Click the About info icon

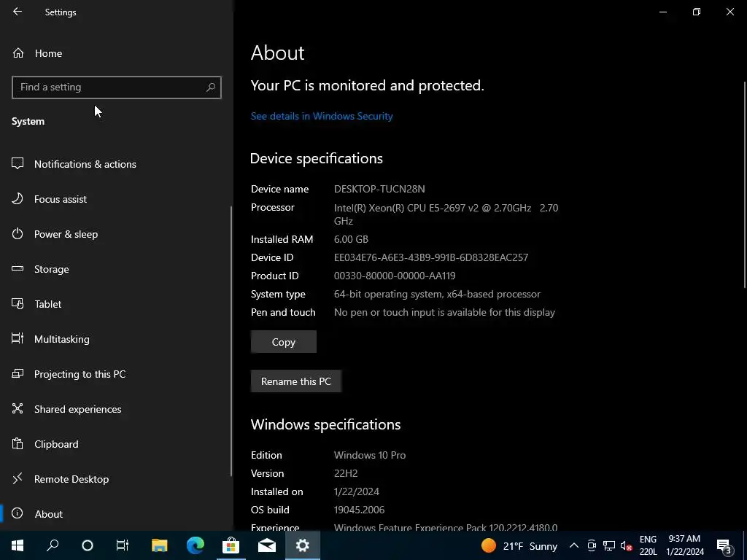point(18,513)
